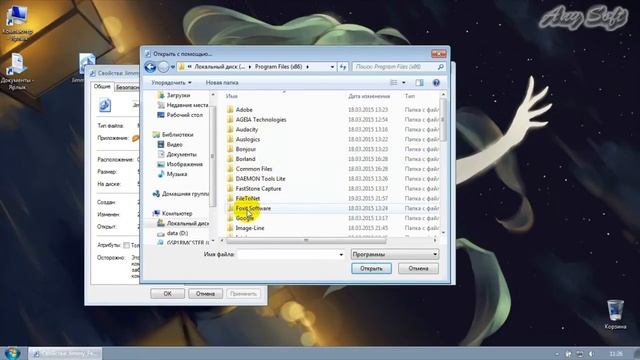This screenshot has width=640, height=360.
Task: Open the Музыка library
Action: [x=172, y=174]
